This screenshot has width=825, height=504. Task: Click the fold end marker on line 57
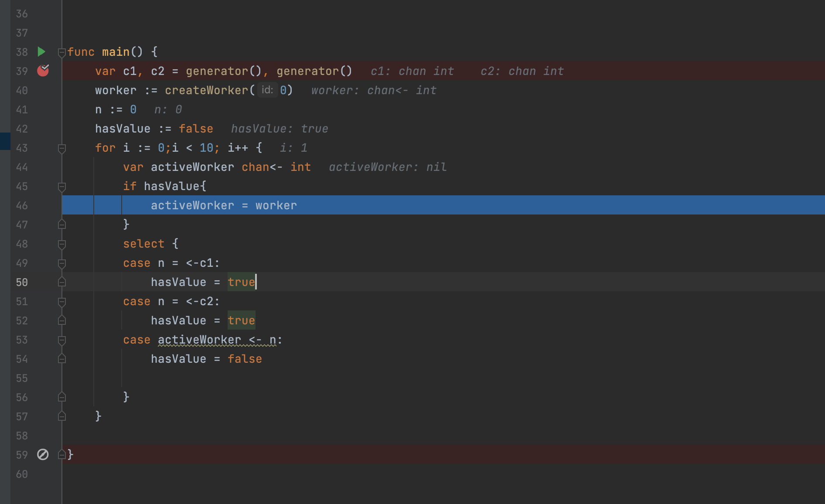coord(62,416)
